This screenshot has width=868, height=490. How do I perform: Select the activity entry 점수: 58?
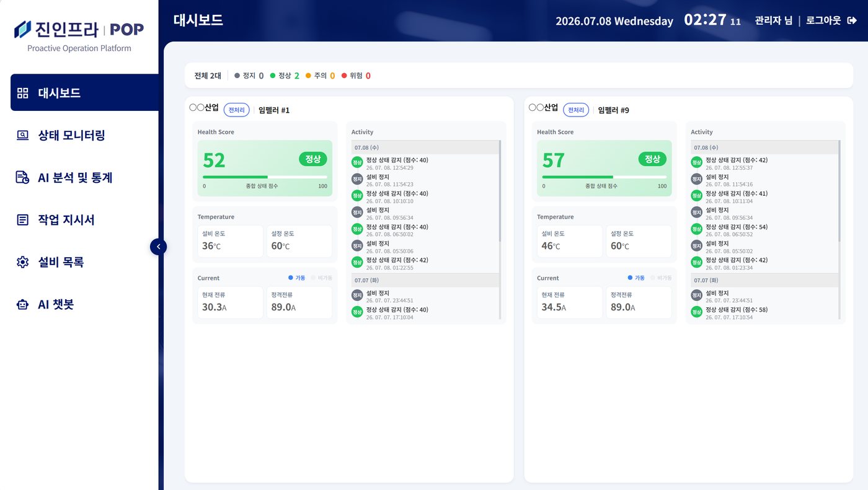[764, 312]
